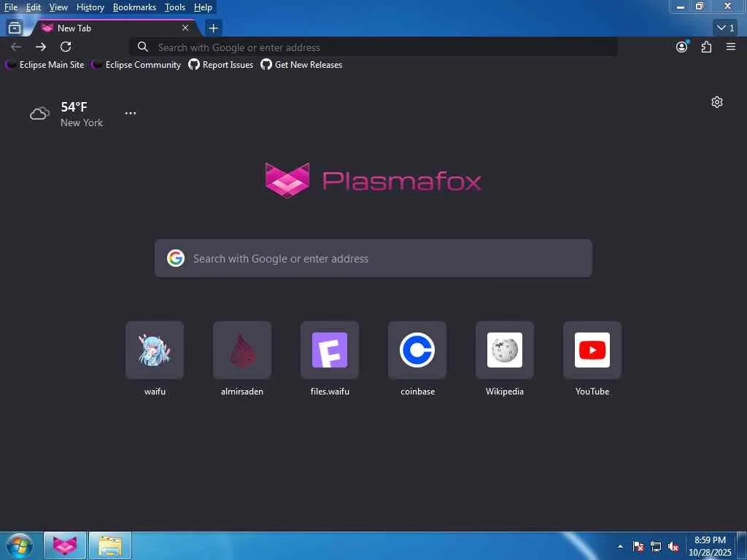
Task: Click the Google G icon in search box
Action: click(x=176, y=258)
